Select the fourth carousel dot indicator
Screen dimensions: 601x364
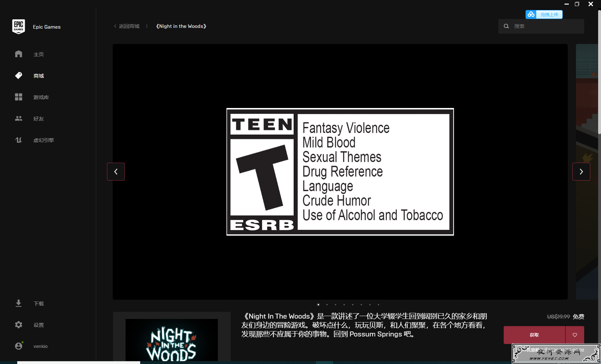click(344, 305)
